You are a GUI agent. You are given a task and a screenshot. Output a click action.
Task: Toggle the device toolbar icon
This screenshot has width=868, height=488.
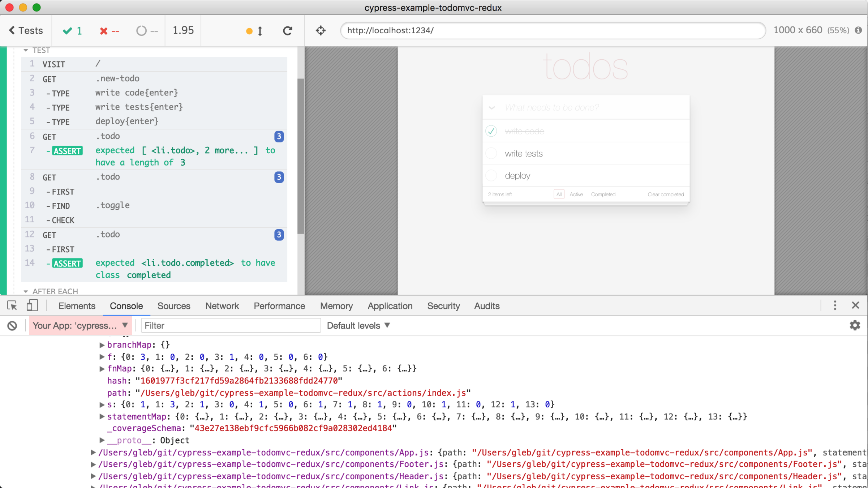[32, 306]
